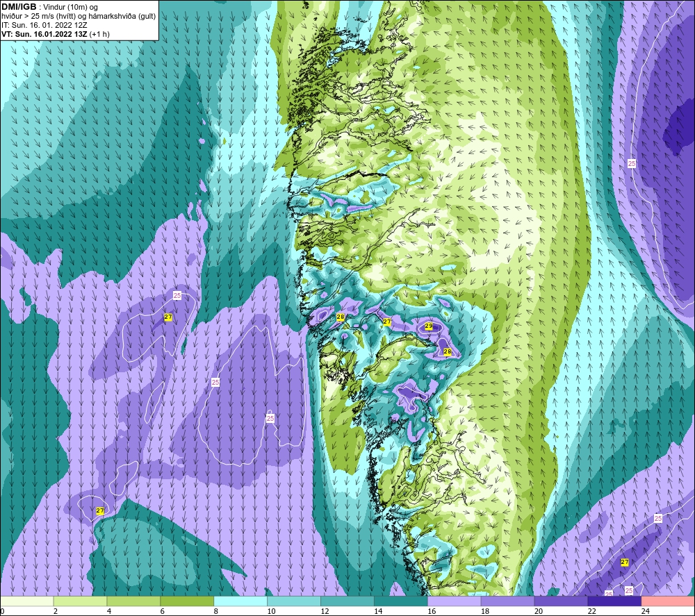The height and width of the screenshot is (616, 695).
Task: Click the scale value 20 on the legend
Action: point(539,611)
